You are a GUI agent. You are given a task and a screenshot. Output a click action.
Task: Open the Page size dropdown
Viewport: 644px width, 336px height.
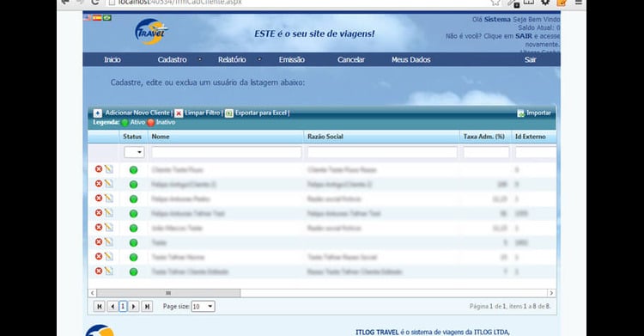(x=203, y=307)
